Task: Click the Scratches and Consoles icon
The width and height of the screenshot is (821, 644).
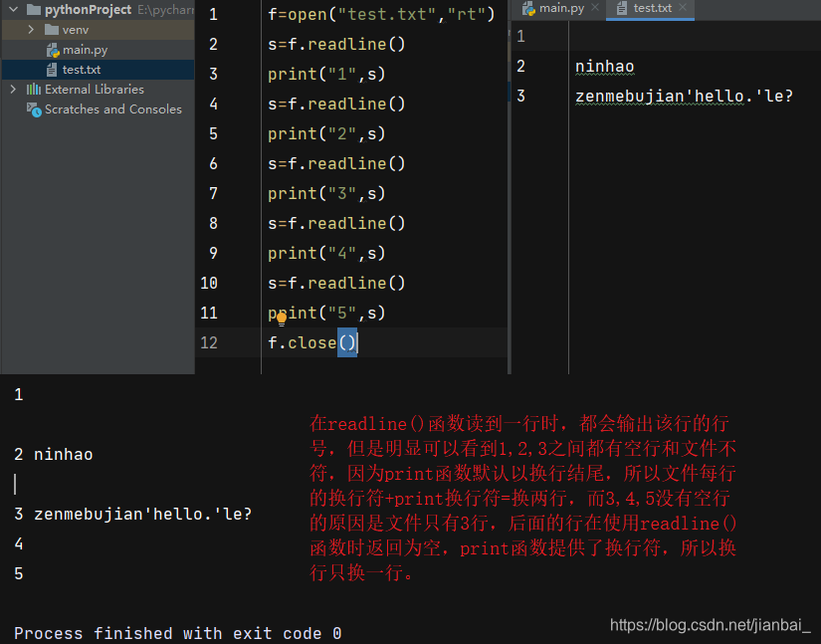Action: click(34, 109)
